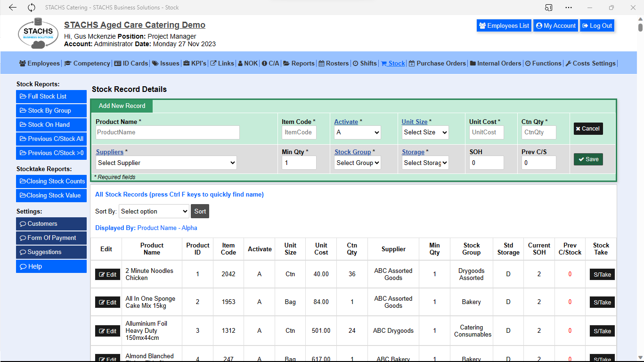Viewport: 644px width, 362px height.
Task: Open Previous C/Stock >0 report
Action: tap(51, 153)
